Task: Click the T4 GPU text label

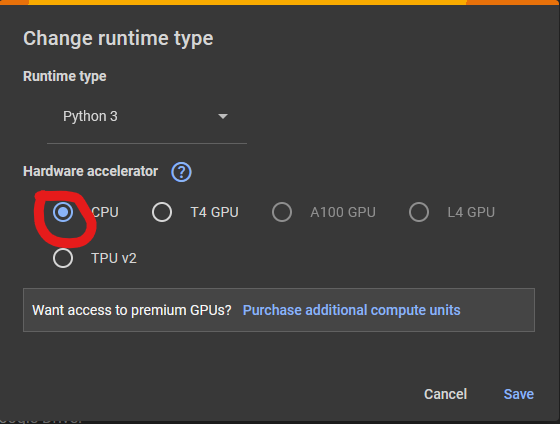Action: [x=214, y=212]
